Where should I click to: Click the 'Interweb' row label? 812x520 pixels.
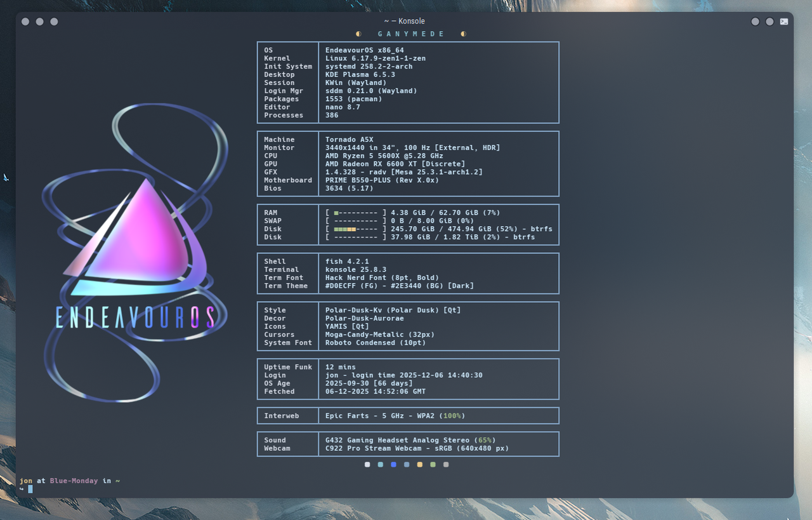click(x=282, y=416)
